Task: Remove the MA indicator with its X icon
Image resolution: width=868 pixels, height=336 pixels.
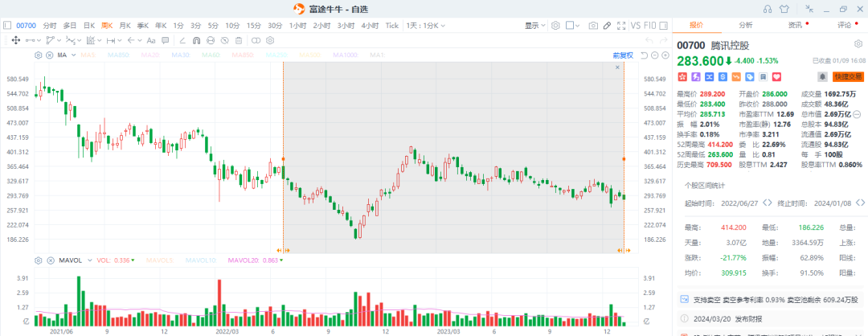Action: point(49,55)
